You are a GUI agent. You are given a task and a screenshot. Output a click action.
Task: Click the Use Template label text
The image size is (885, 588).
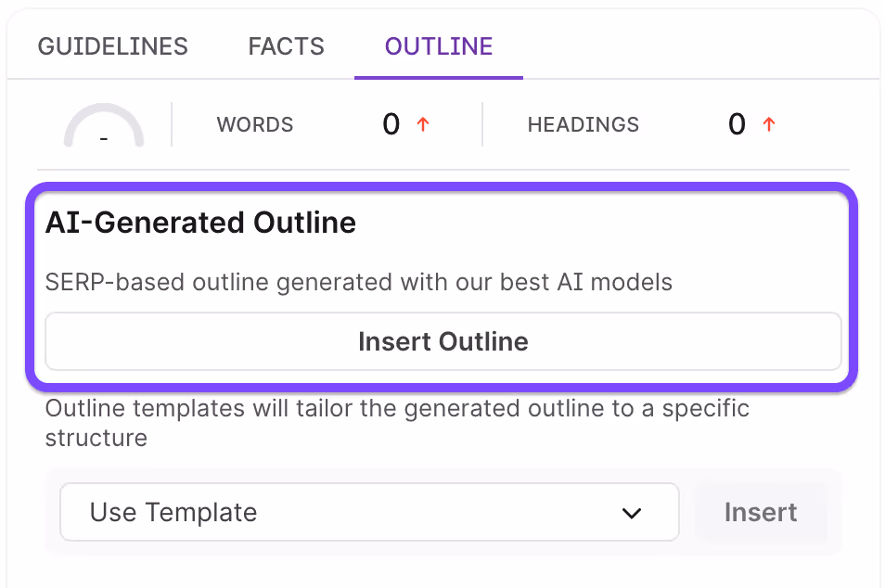point(173,512)
